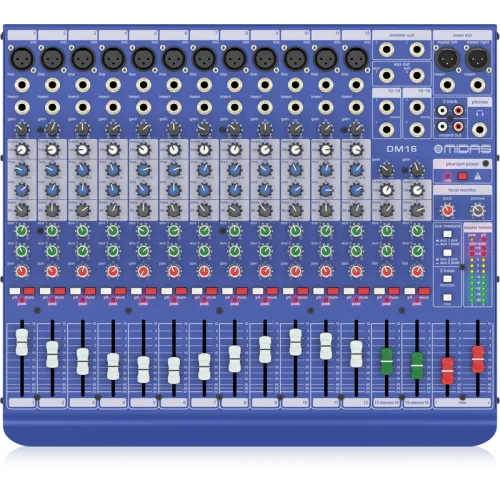Click the channel 2 treble knob
Image resolution: width=500 pixels, height=500 pixels.
tap(52, 150)
